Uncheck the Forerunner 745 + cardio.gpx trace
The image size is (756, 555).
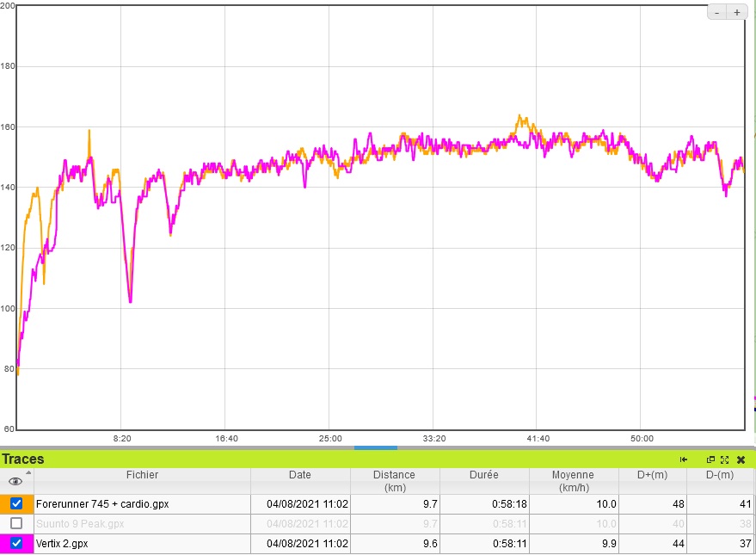click(x=16, y=503)
